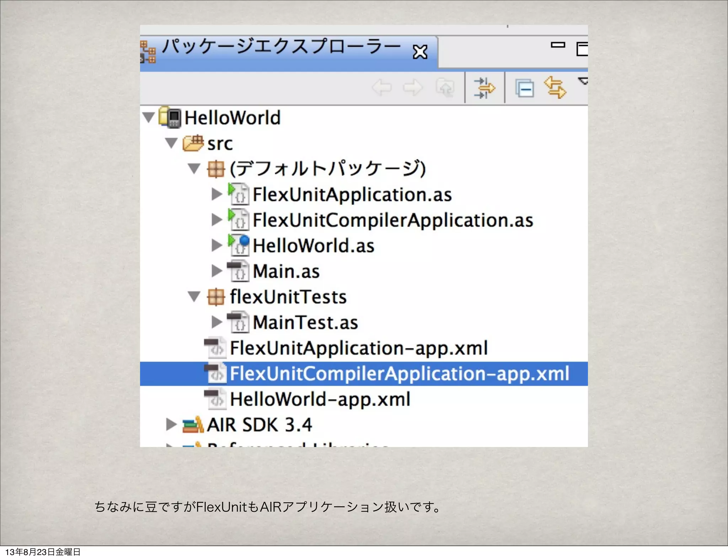The height and width of the screenshot is (560, 728).
Task: Expand FlexUnitApplication.as
Action: [x=216, y=194]
